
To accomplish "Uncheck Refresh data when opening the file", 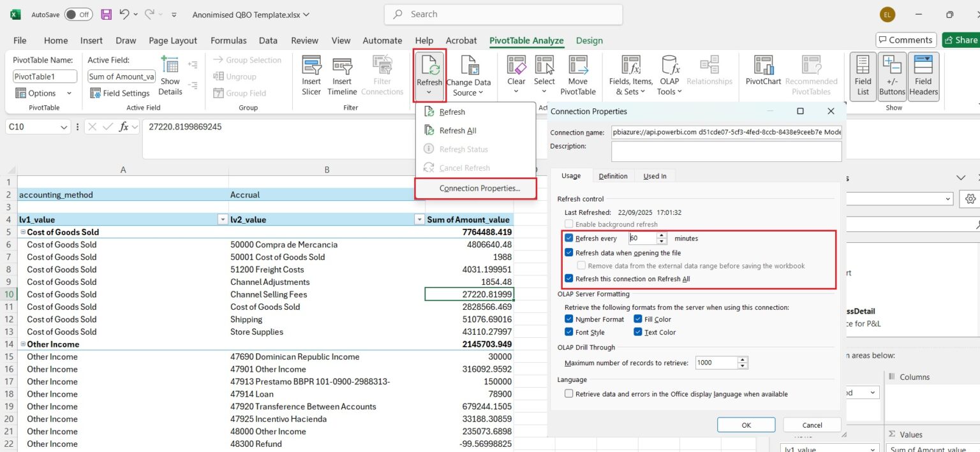I will click(570, 252).
